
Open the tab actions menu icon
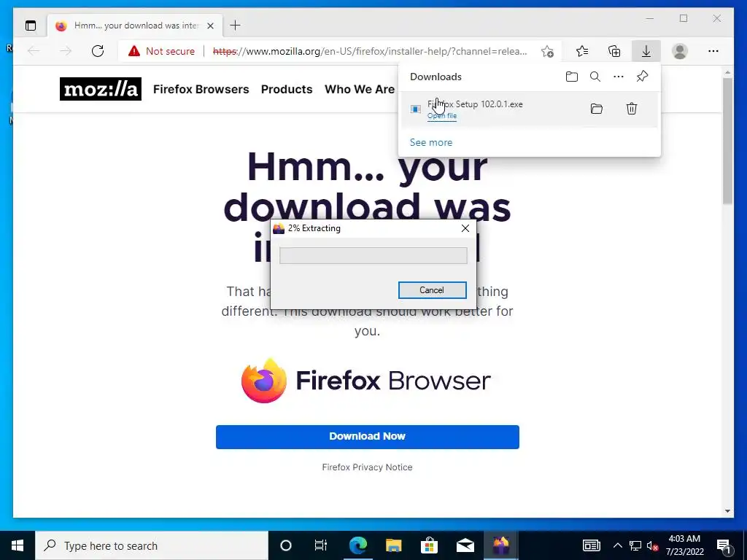point(31,26)
